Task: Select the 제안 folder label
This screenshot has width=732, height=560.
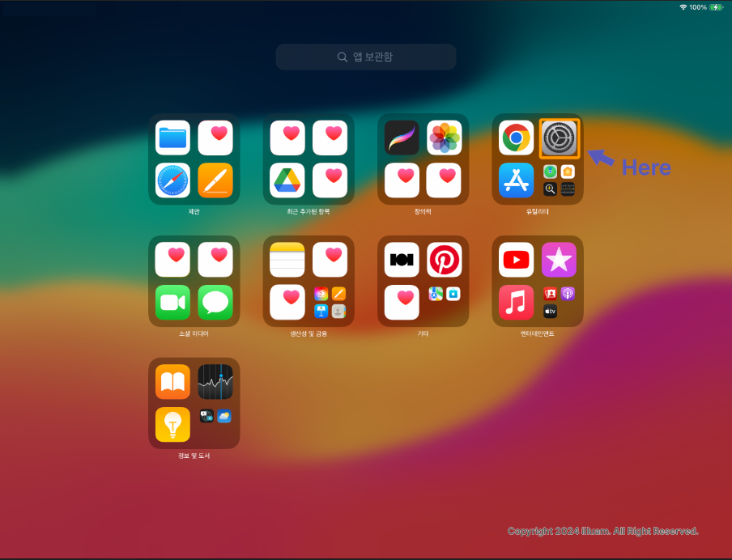Action: pyautogui.click(x=194, y=211)
